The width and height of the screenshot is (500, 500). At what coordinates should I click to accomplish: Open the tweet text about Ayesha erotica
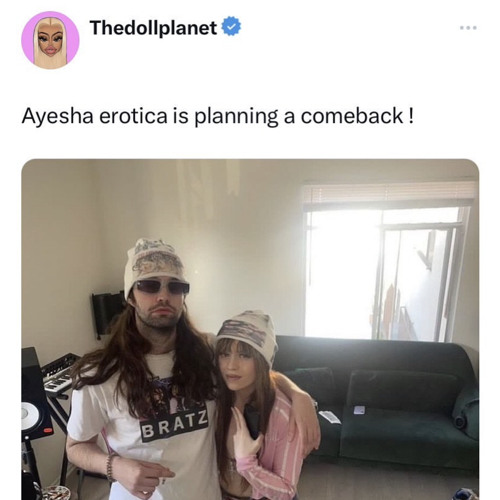point(218,116)
